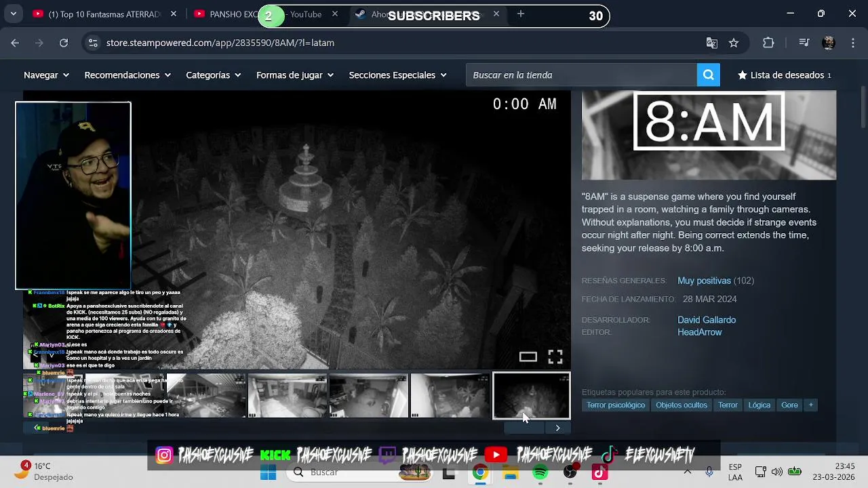868x488 pixels.
Task: Open the Chrome extensions puzzle icon
Action: [768, 43]
